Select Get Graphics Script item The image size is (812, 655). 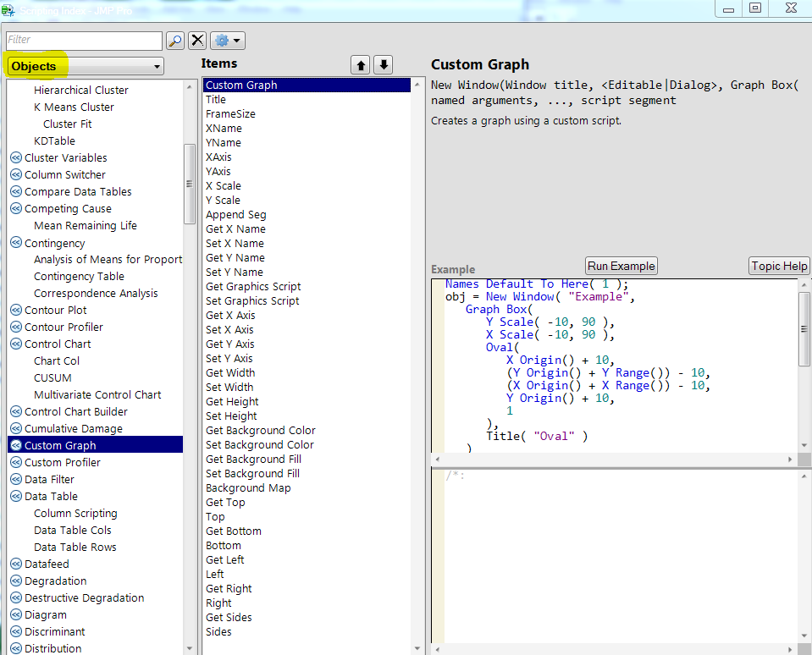[253, 287]
